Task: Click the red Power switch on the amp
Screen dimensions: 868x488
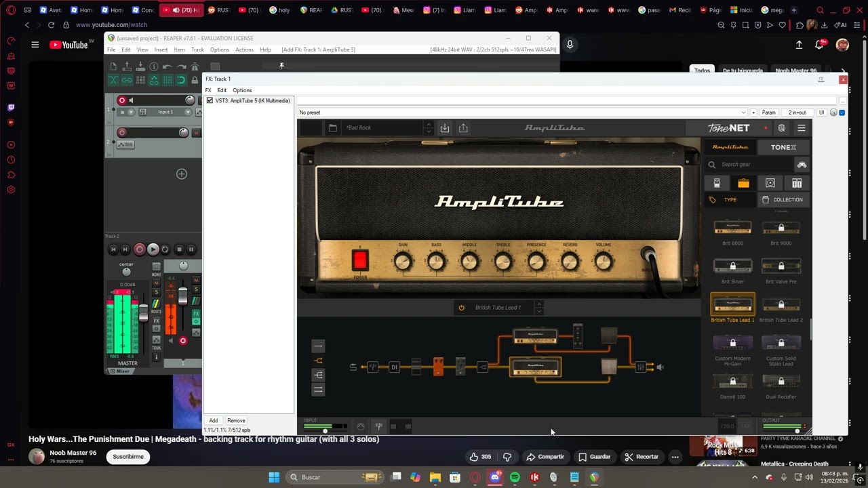Action: [x=360, y=260]
